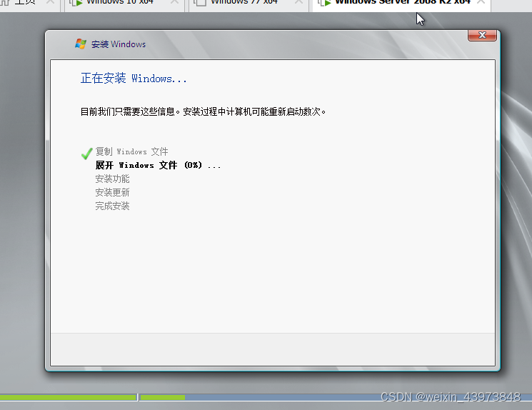Select the Windows Server 2008 R2 x64 tab
The height and width of the screenshot is (410, 532).
point(401,4)
